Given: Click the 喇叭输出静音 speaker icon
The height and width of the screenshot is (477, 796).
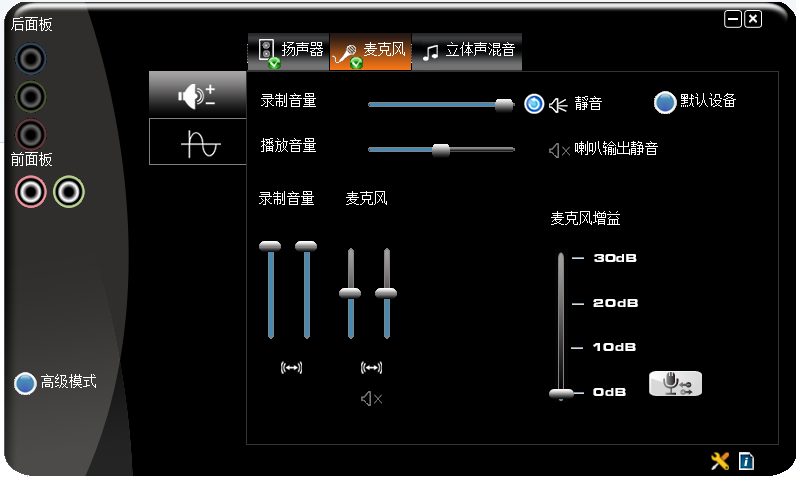Looking at the screenshot, I should click(x=559, y=150).
